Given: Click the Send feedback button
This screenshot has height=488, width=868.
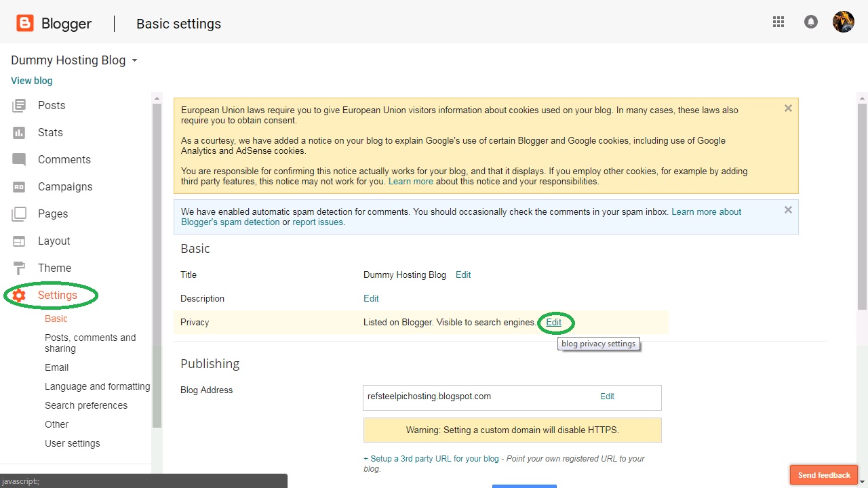Looking at the screenshot, I should pyautogui.click(x=824, y=475).
